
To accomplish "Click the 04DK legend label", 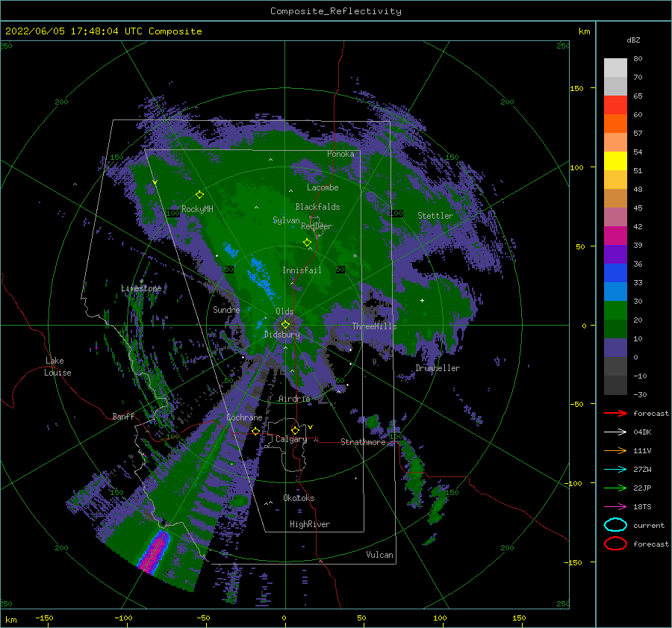I will 642,432.
